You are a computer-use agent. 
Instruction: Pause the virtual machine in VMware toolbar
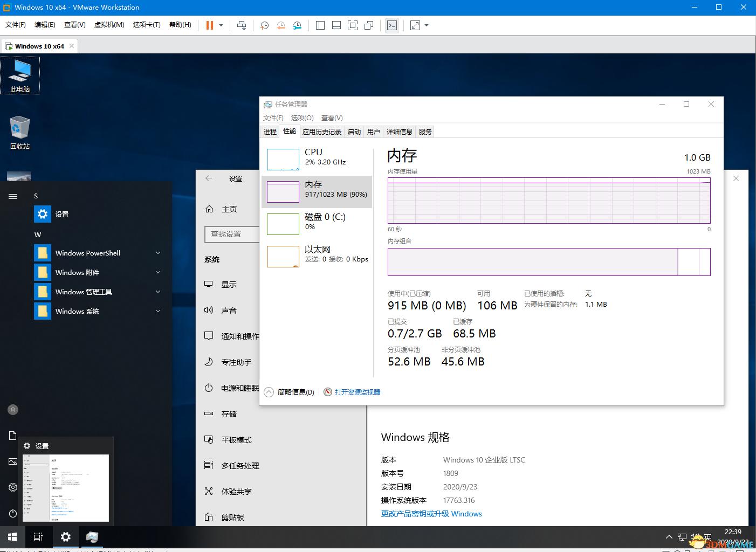click(210, 25)
